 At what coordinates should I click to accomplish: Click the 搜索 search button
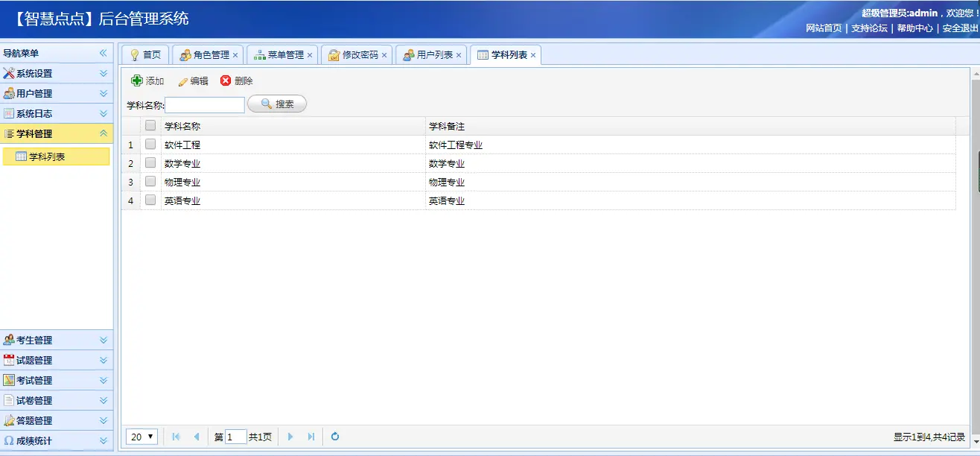click(277, 104)
